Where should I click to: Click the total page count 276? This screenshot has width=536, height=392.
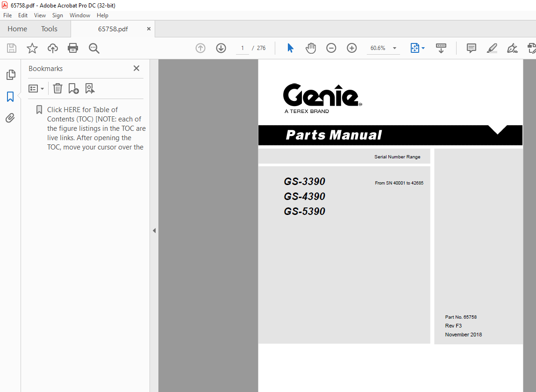261,48
